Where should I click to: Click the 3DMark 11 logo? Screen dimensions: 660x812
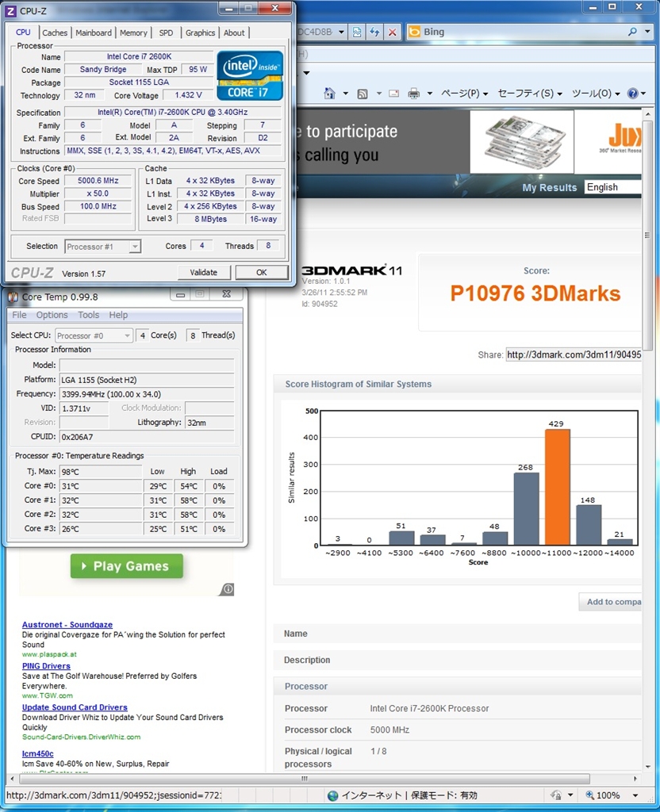[x=351, y=270]
